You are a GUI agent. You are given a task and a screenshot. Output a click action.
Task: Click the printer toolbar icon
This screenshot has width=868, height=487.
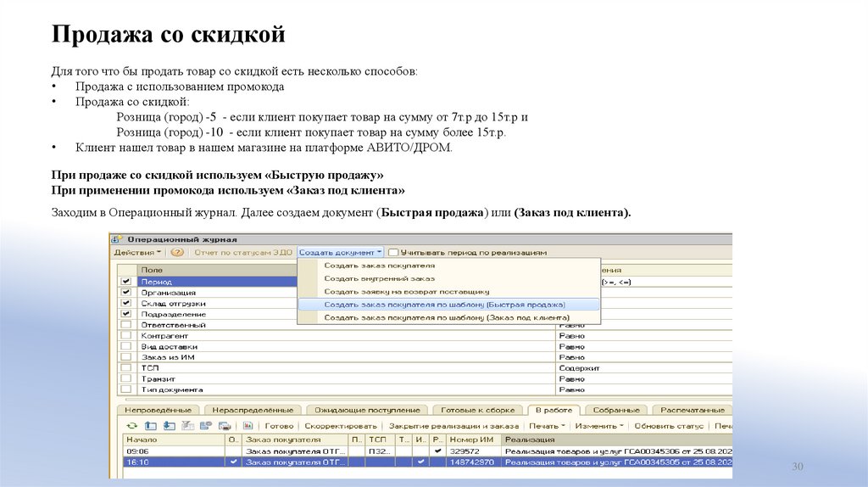pos(225,426)
